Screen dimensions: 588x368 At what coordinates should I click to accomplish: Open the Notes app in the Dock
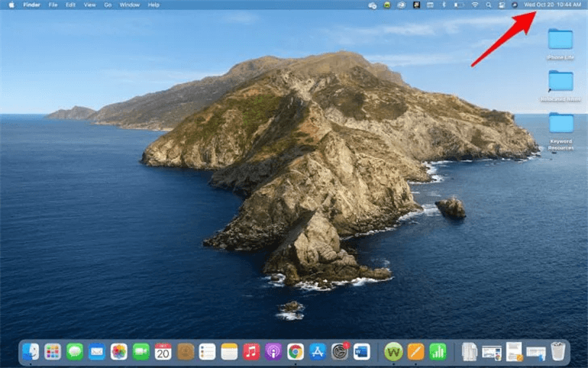[229, 352]
